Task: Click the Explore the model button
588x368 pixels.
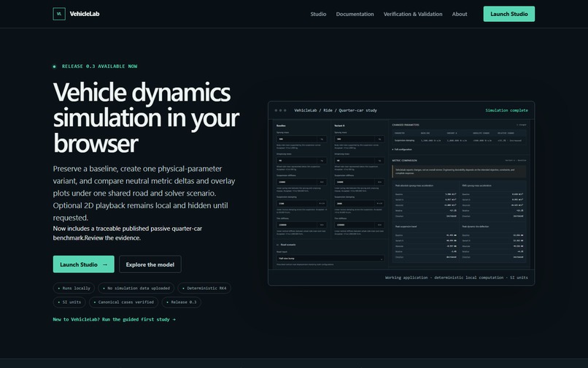Action: pyautogui.click(x=150, y=264)
